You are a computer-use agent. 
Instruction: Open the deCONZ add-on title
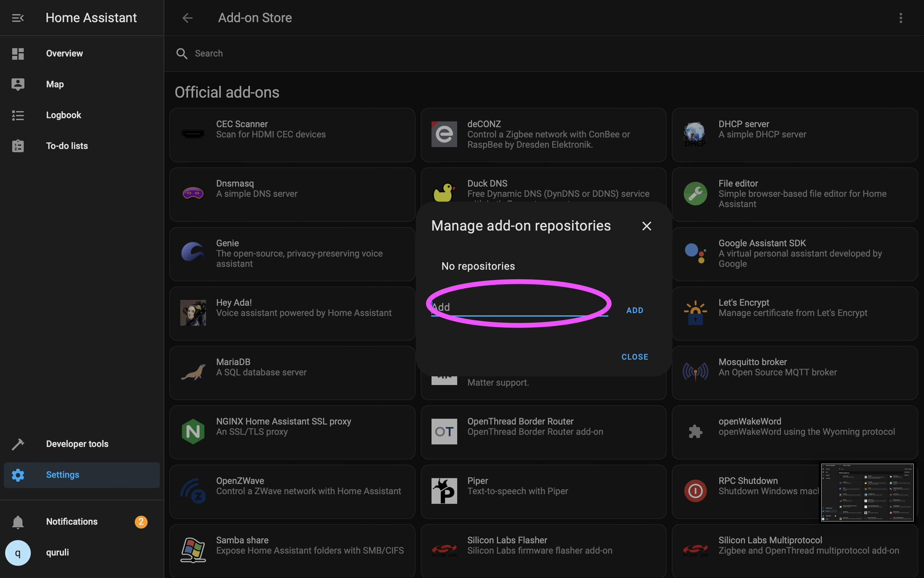tap(484, 124)
